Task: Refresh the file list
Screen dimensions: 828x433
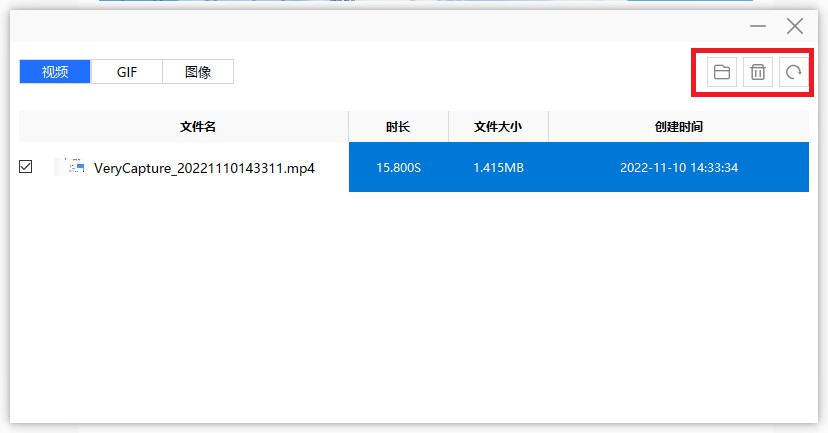Action: pos(793,72)
